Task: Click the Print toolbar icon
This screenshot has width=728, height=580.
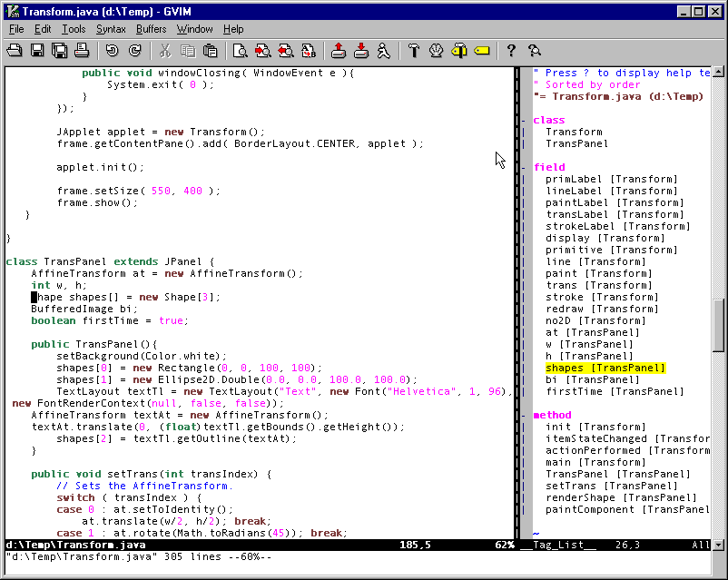Action: pyautogui.click(x=81, y=51)
